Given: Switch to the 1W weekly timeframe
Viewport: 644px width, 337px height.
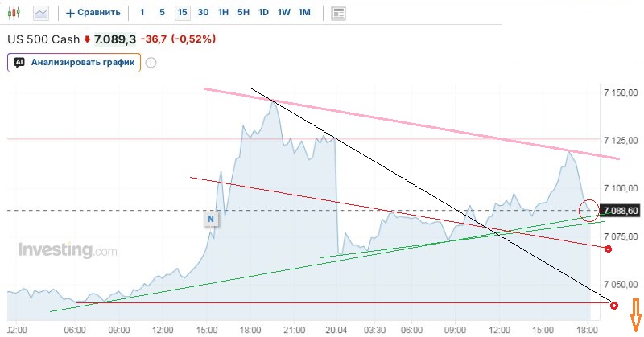Looking at the screenshot, I should point(283,12).
